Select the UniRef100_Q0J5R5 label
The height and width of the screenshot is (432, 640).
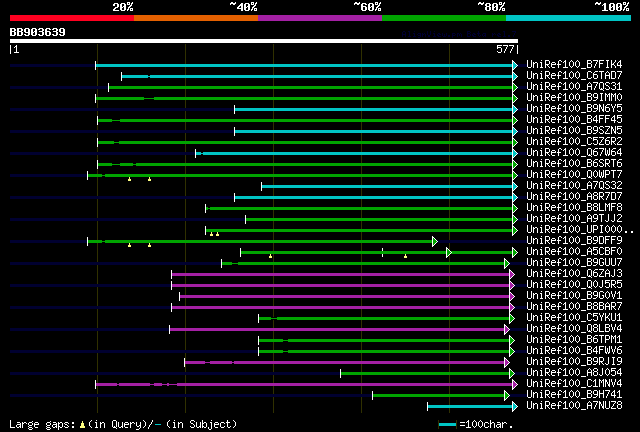pos(574,285)
